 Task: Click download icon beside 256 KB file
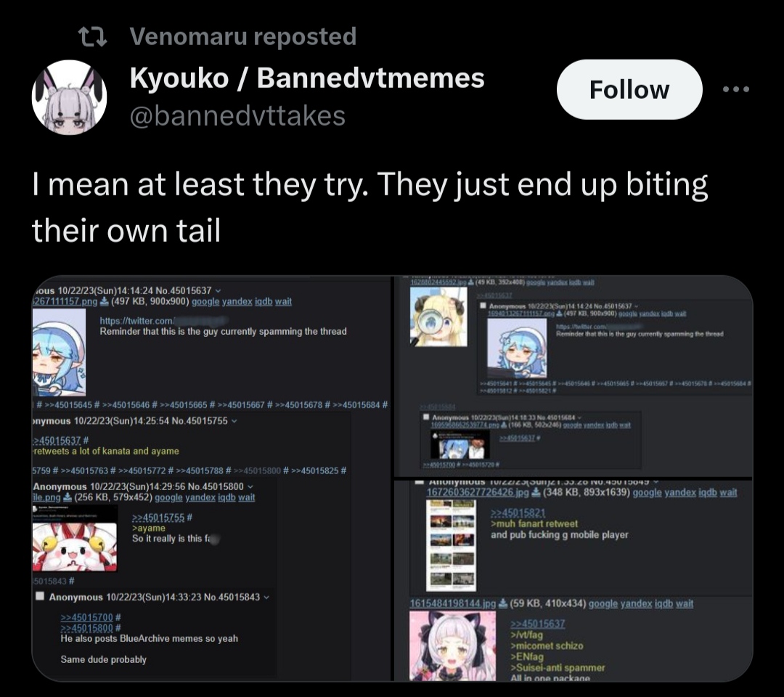click(x=67, y=497)
